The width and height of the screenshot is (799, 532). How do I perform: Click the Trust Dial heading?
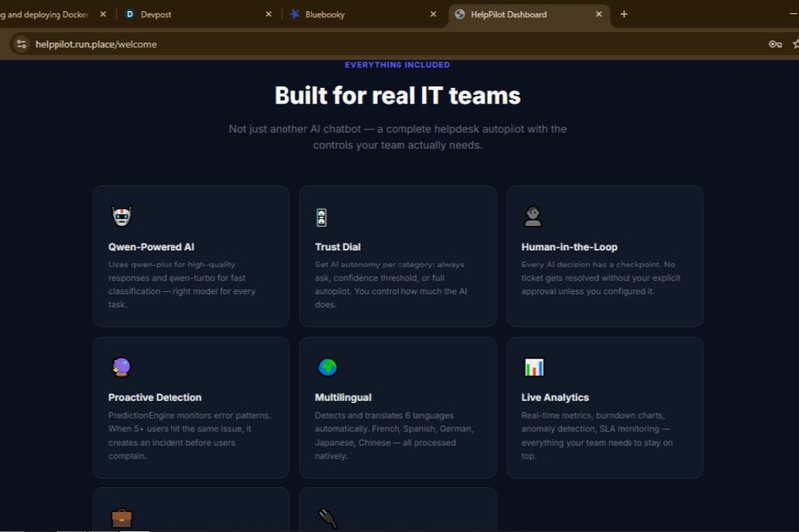[338, 247]
